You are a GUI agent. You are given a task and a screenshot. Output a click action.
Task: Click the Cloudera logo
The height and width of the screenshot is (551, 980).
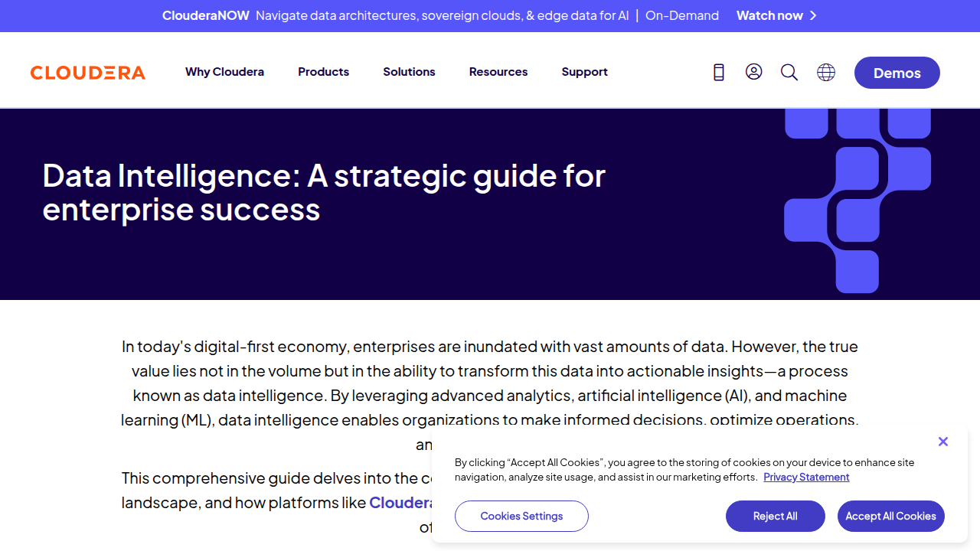click(x=88, y=73)
